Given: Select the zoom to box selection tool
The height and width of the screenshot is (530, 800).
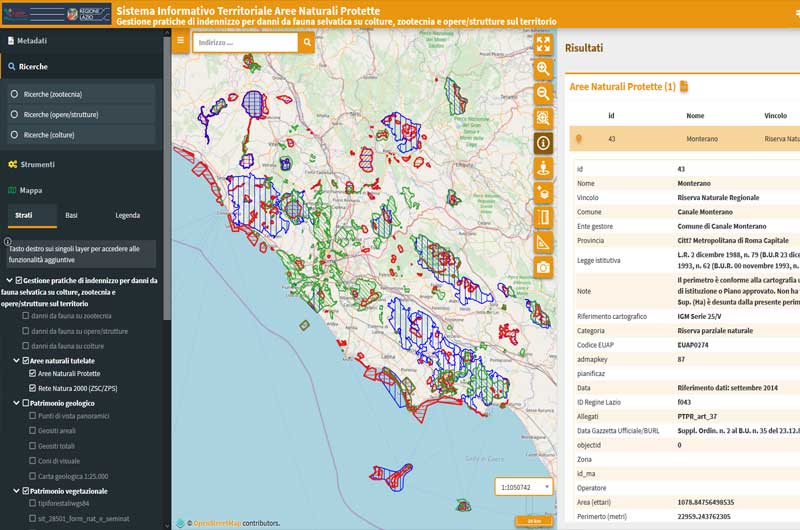Looking at the screenshot, I should [x=543, y=118].
